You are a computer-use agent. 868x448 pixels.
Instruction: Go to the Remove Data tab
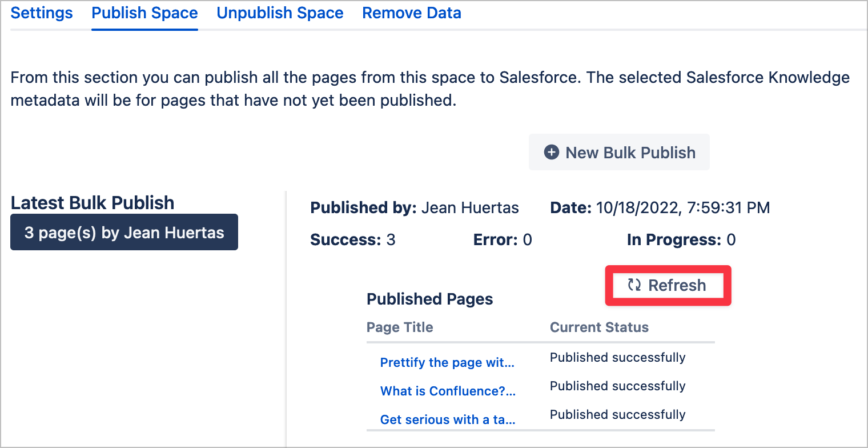coord(412,13)
